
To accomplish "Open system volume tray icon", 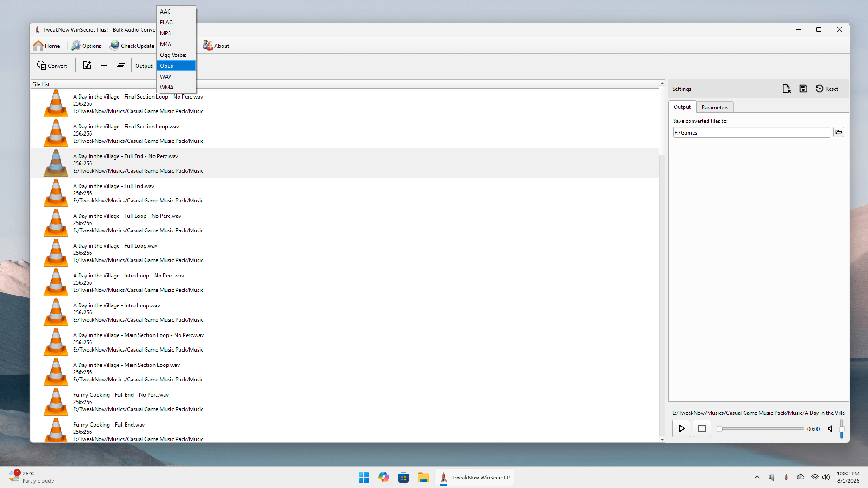I will tap(826, 478).
